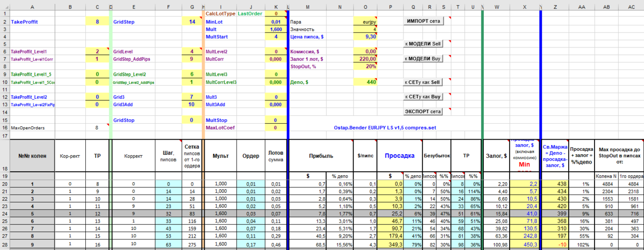Select the MultStart value cell
This screenshot has height=250, width=644.
pyautogui.click(x=276, y=37)
